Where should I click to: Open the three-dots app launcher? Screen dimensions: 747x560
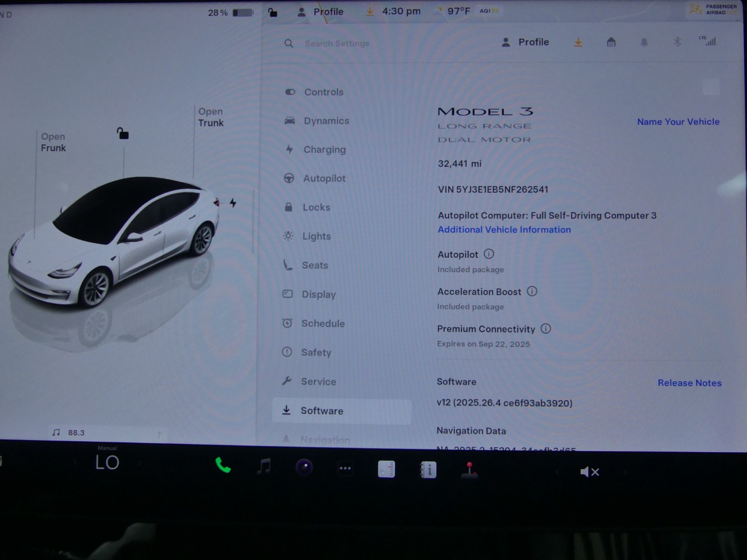coord(345,468)
